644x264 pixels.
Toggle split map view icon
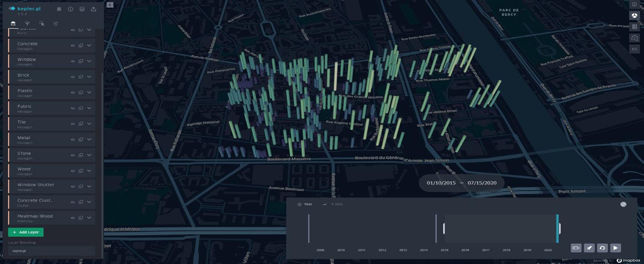[x=634, y=4]
